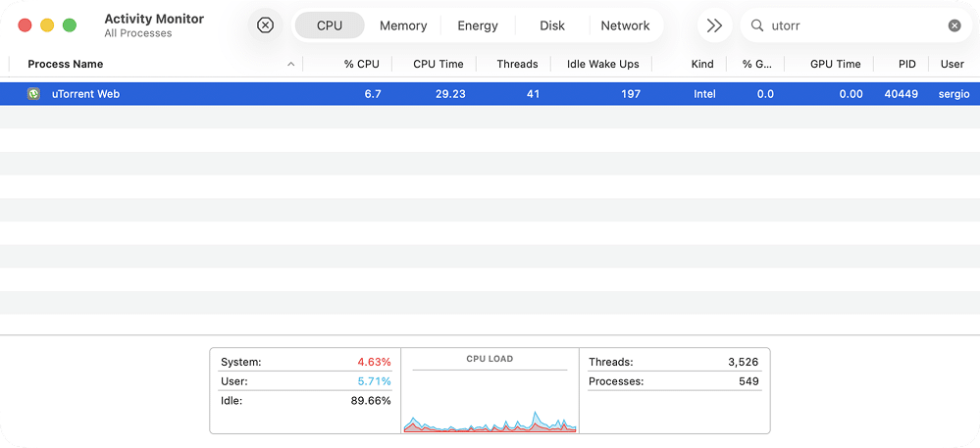Image resolution: width=980 pixels, height=448 pixels.
Task: Click the Intel kind value
Action: click(x=704, y=94)
